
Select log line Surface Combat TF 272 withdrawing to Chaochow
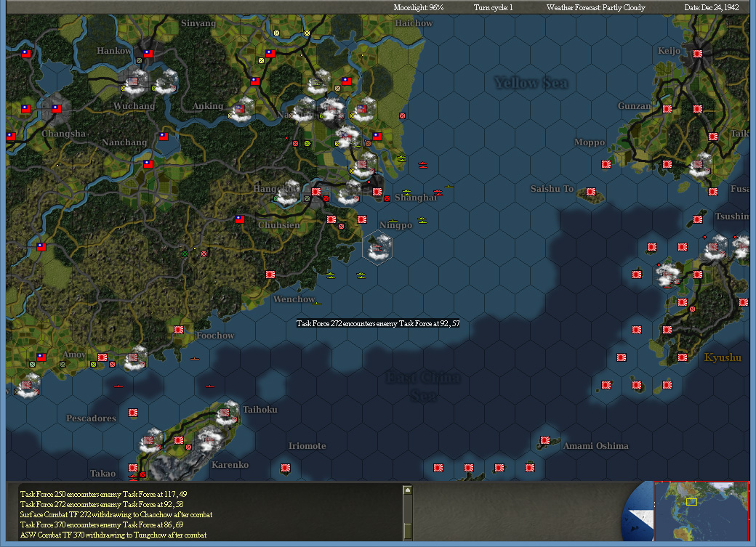tap(116, 514)
